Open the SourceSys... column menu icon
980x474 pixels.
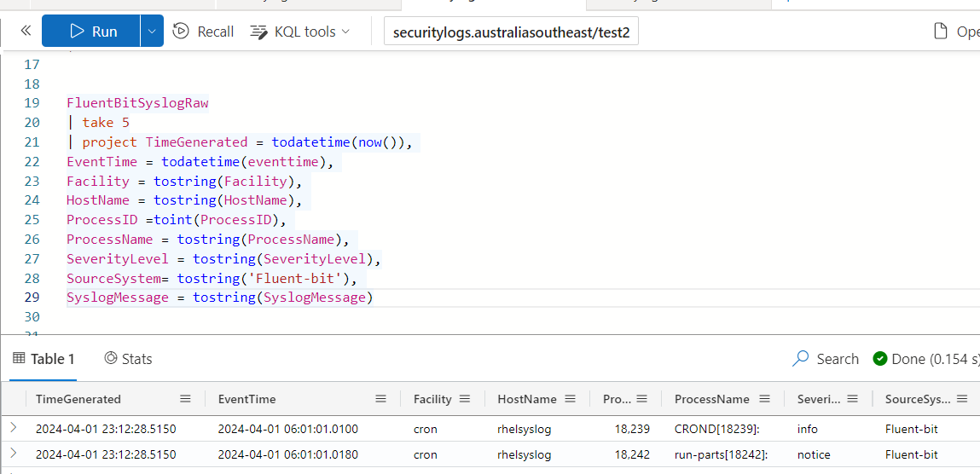coord(962,399)
